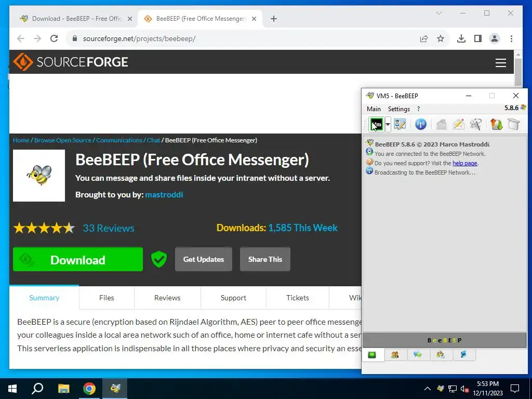Select the Tickets tab on SourceForge
Viewport: 532px width, 399px height.
(x=298, y=298)
